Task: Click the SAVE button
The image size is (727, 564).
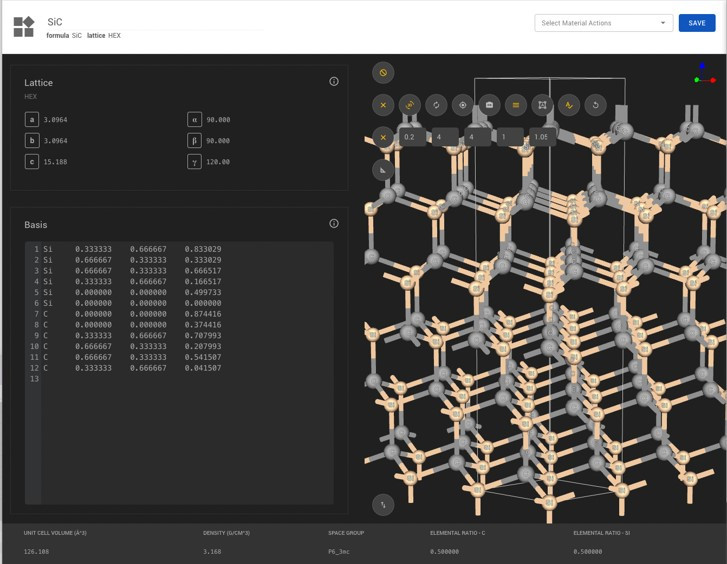Action: [x=696, y=23]
